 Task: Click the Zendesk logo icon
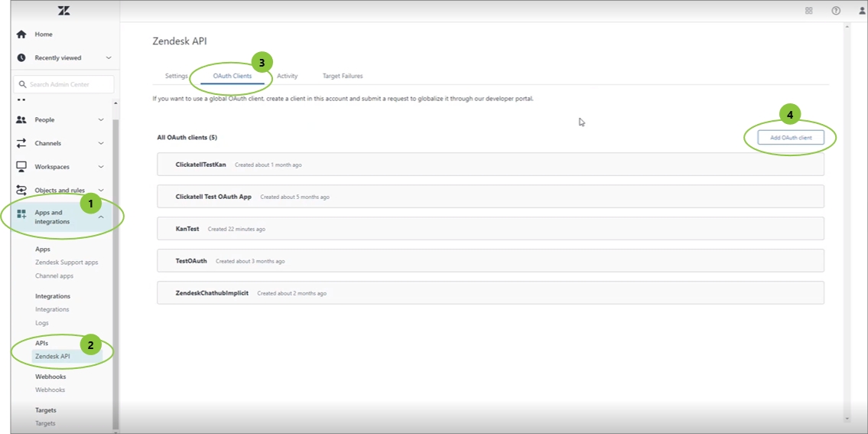[64, 11]
